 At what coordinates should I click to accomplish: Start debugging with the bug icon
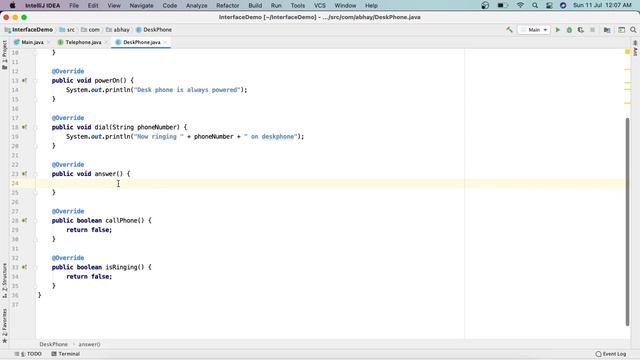pyautogui.click(x=569, y=30)
